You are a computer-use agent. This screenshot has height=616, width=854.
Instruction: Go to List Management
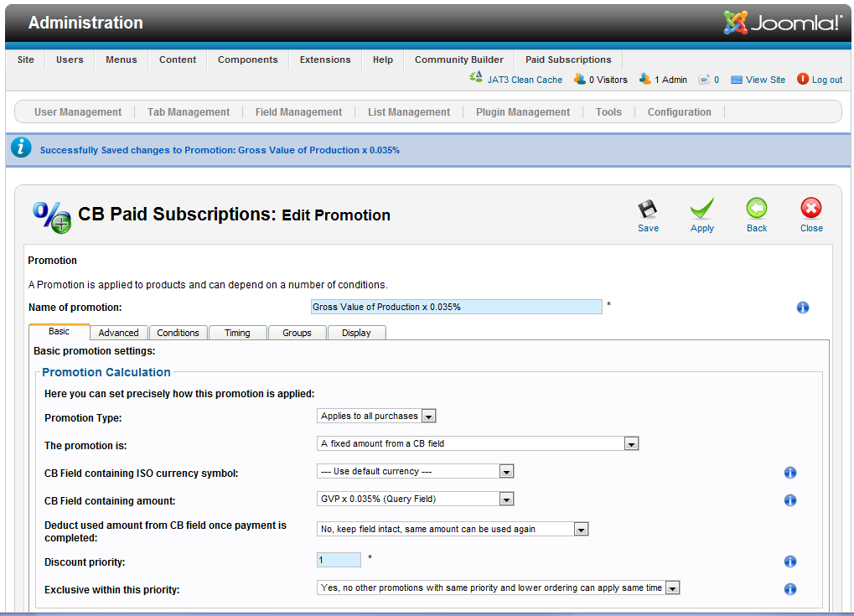point(409,112)
